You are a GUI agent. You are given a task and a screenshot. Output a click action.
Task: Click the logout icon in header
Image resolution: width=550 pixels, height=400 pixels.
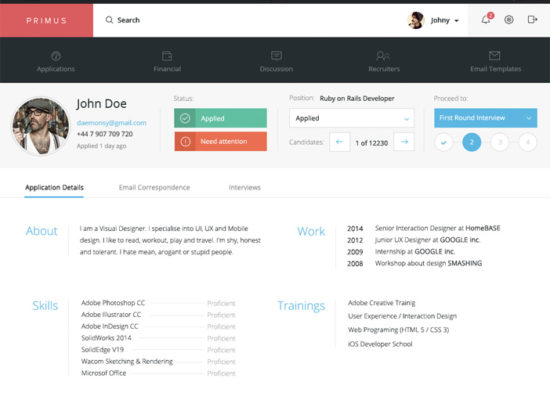(x=532, y=20)
